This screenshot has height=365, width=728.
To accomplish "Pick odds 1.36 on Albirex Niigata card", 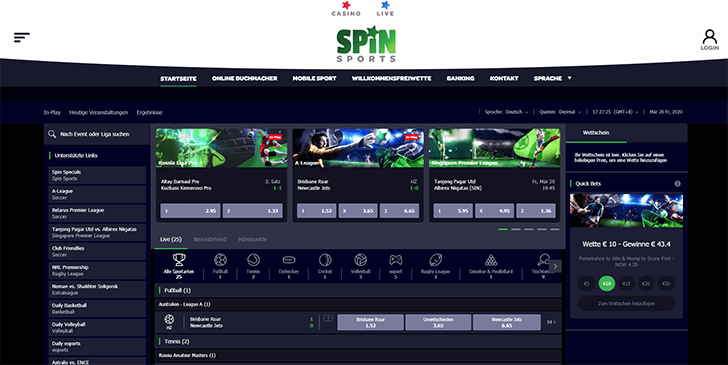I will click(x=536, y=211).
